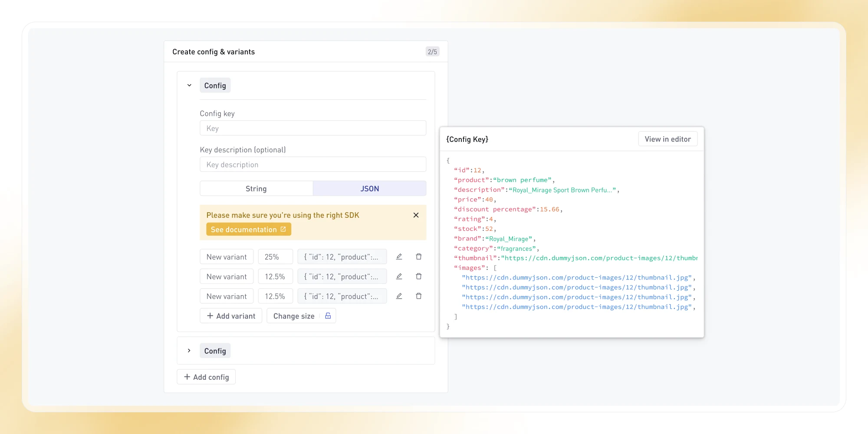Focus the Config key input
The height and width of the screenshot is (434, 868).
(x=313, y=128)
